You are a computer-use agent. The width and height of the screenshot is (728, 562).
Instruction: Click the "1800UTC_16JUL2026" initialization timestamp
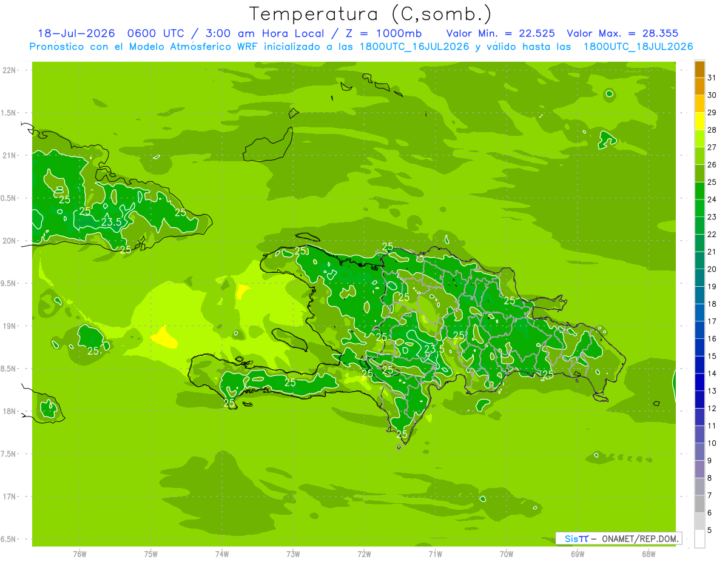pyautogui.click(x=414, y=47)
